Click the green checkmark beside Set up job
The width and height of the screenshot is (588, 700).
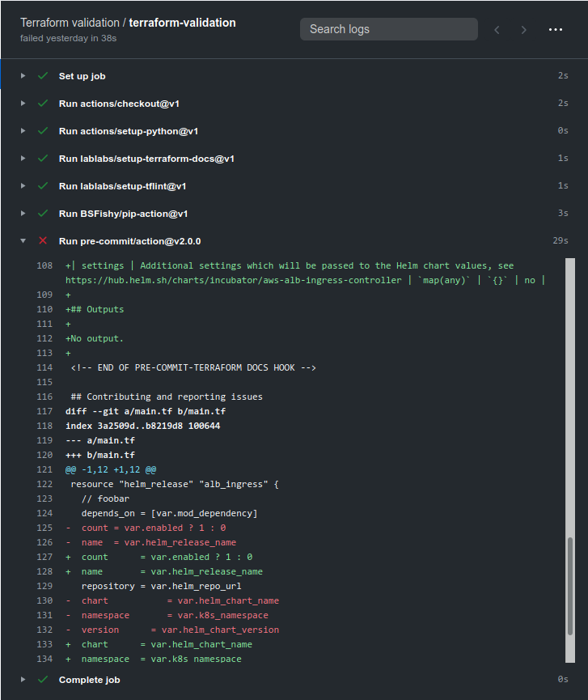point(43,75)
